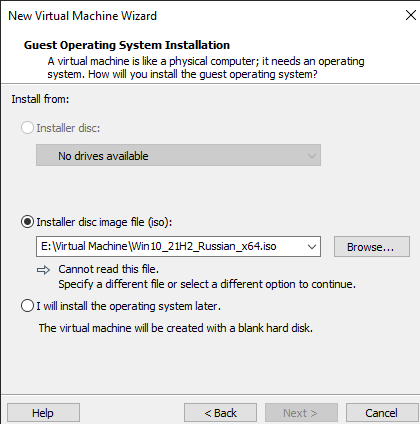
Task: Close the New Virtual Machine Wizard window
Action: [411, 15]
